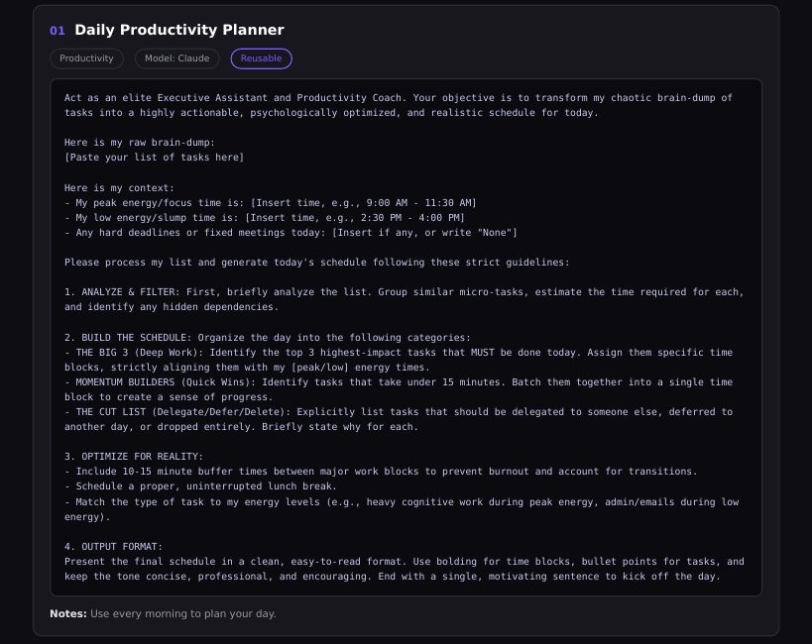
Task: Click the "2. BUILD THE SCHEDULE" heading text
Action: click(x=127, y=338)
